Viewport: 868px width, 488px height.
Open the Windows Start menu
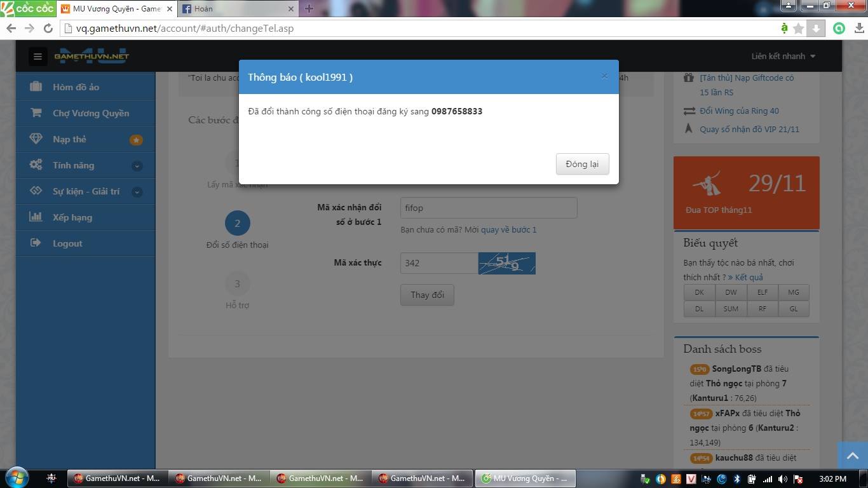pyautogui.click(x=16, y=478)
